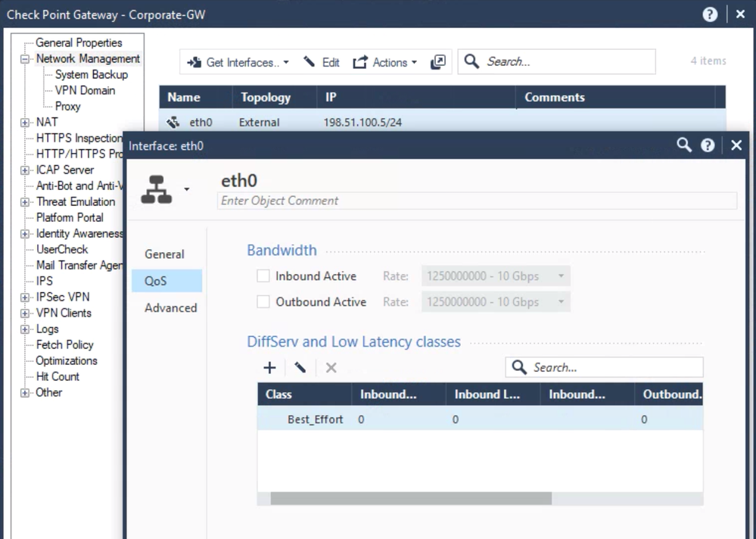Viewport: 756px width, 539px height.
Task: Open help for the Check Point Gateway window
Action: click(710, 14)
